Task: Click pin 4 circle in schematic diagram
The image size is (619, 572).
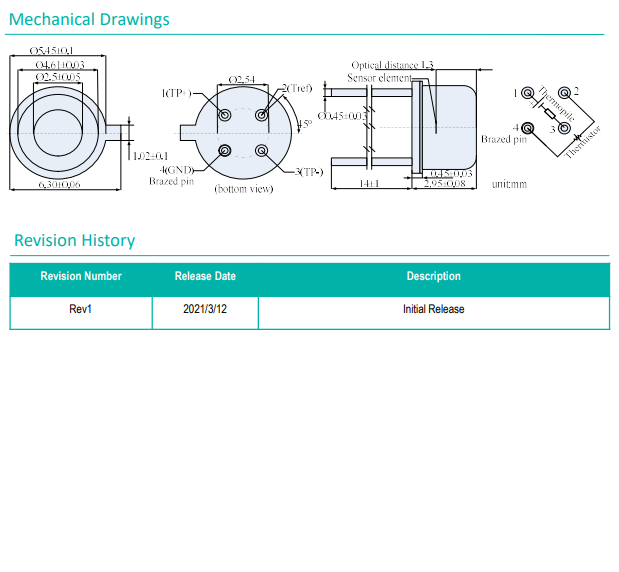Action: [x=527, y=129]
